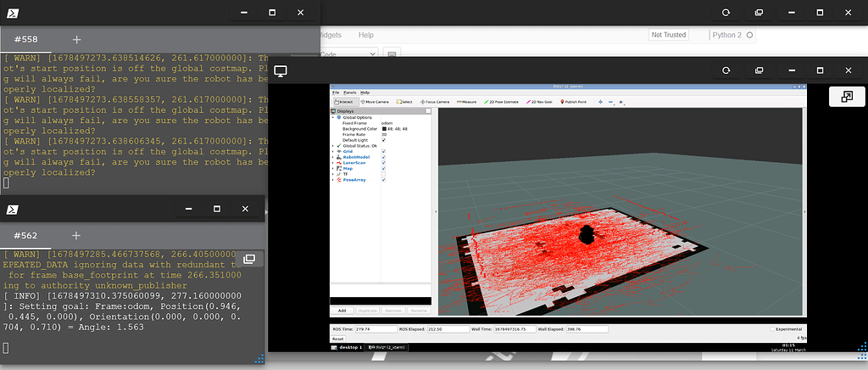Click the shell prompt icon of terminal #558

[13, 12]
